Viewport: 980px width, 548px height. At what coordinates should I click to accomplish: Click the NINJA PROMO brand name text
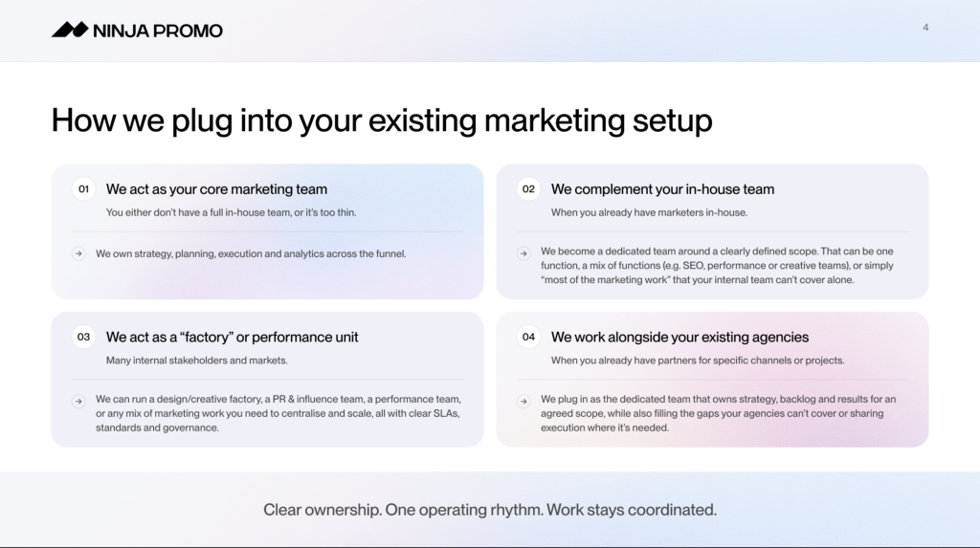pyautogui.click(x=158, y=31)
